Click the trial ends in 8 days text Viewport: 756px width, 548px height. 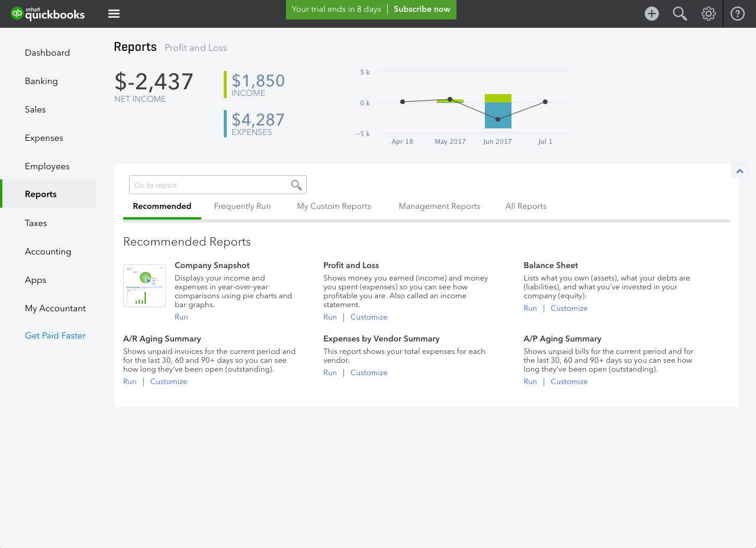click(x=337, y=9)
